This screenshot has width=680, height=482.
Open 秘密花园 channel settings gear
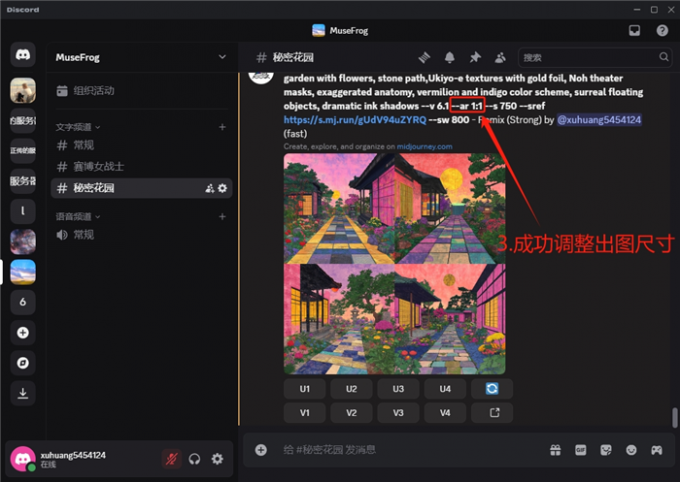[222, 188]
